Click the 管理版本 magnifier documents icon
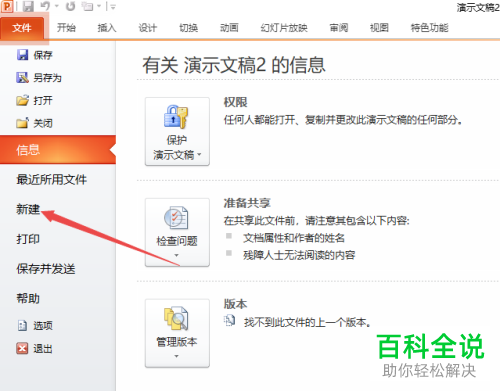 pos(176,319)
